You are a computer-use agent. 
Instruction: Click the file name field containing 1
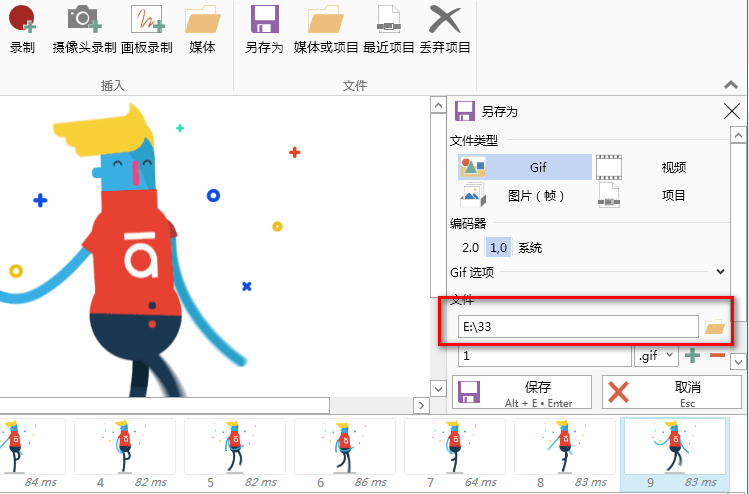point(545,356)
